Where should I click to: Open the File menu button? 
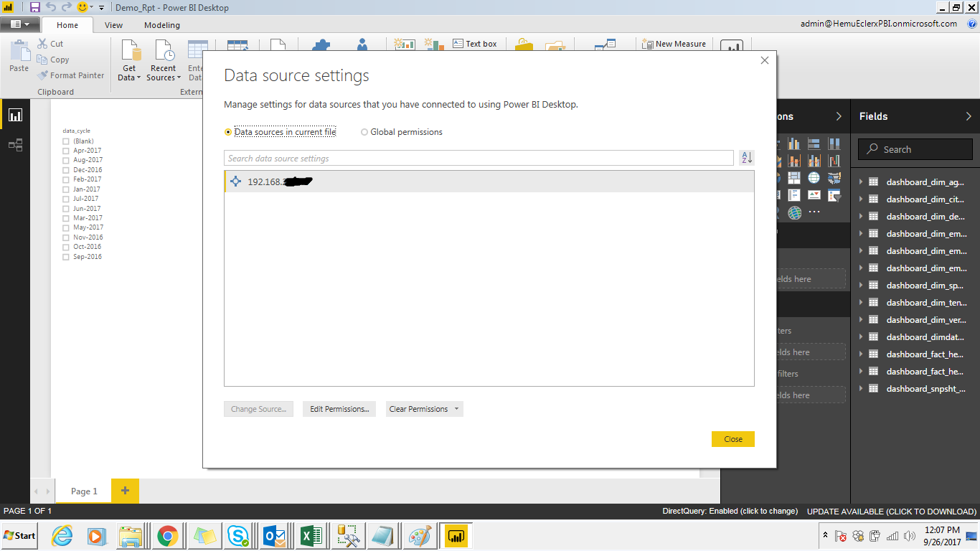coord(19,24)
